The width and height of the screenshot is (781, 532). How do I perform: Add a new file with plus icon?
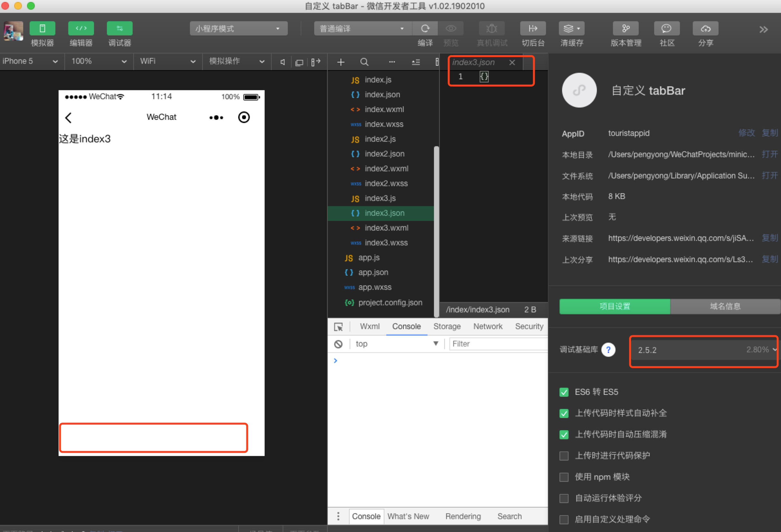point(341,62)
